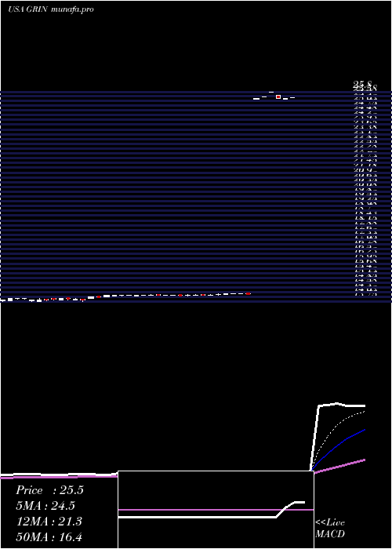
Task: Click the 25.8 top price axis label
Action: pyautogui.click(x=362, y=84)
